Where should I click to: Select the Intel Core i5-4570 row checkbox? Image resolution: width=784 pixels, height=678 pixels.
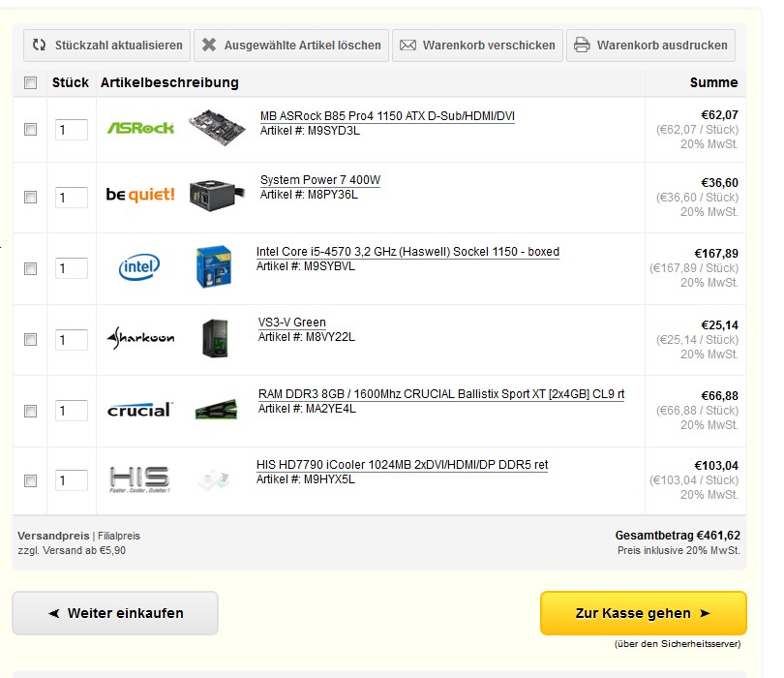tap(31, 268)
